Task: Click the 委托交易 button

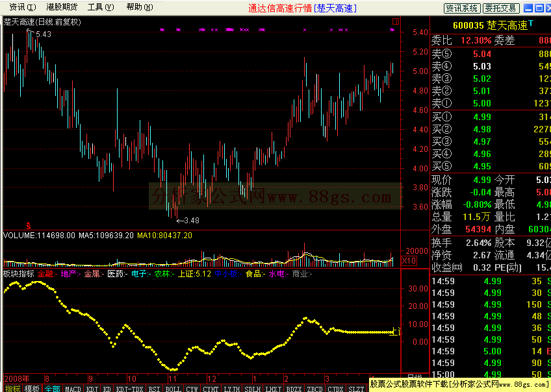Action: pos(500,8)
